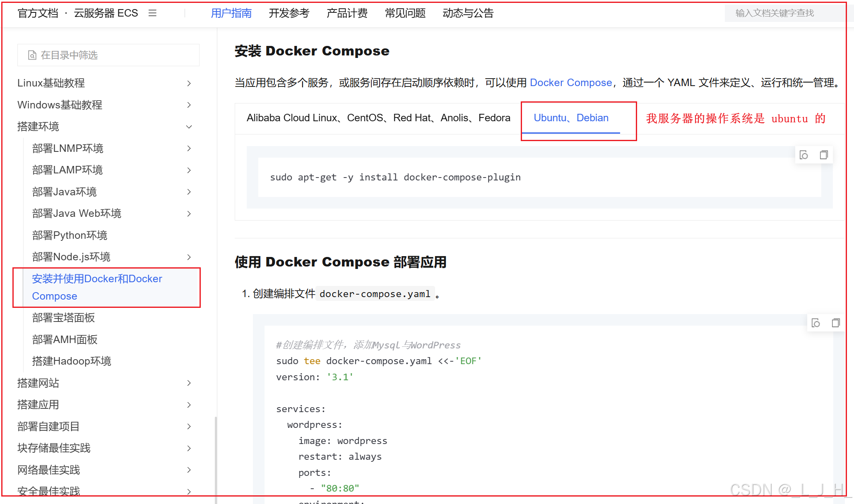
Task: Go to 官方文档 home link
Action: (x=38, y=13)
